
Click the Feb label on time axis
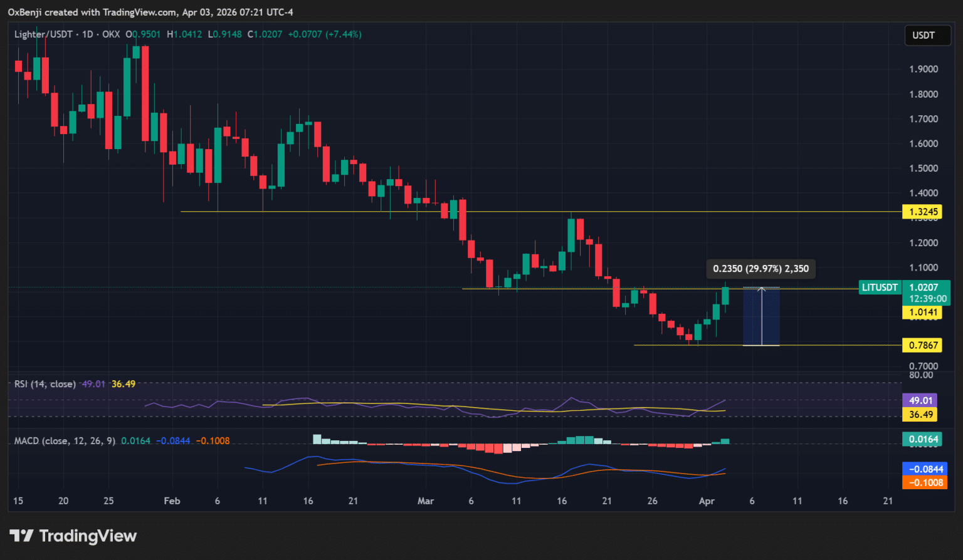172,501
